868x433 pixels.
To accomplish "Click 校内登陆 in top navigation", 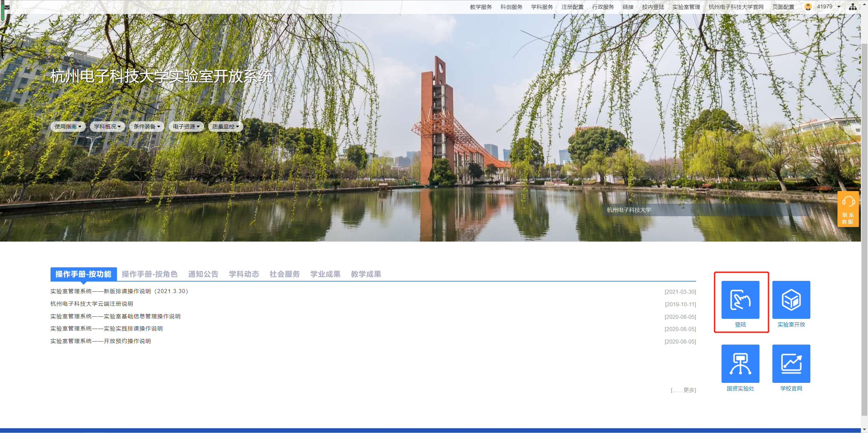I will (653, 7).
